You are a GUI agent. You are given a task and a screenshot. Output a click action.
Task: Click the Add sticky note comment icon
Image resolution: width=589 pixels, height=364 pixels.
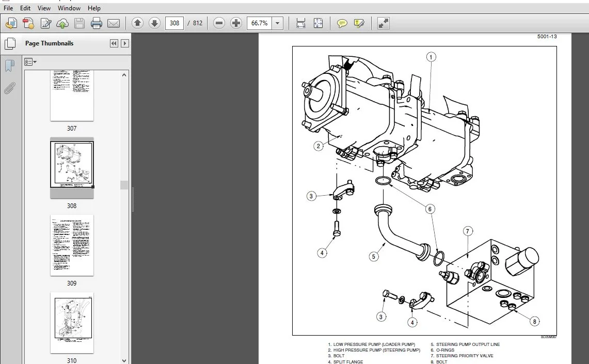342,23
